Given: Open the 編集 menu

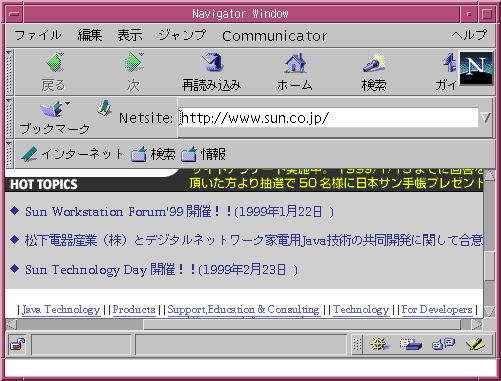Looking at the screenshot, I should pos(90,35).
